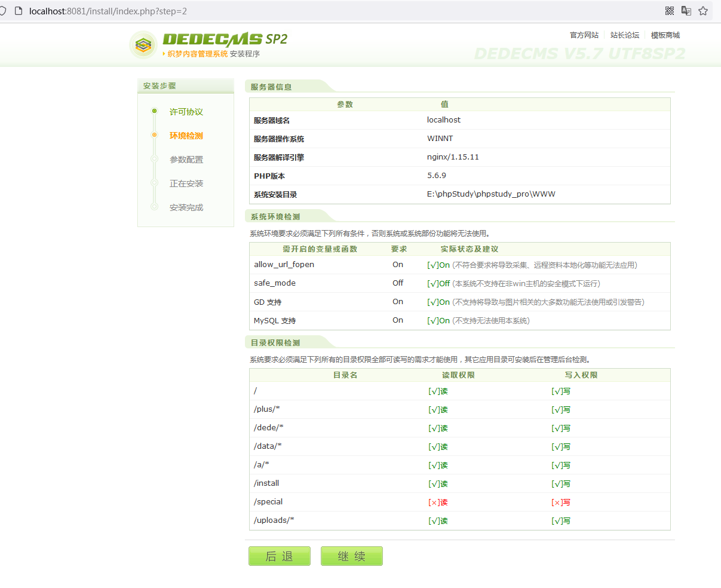This screenshot has width=721, height=588.
Task: Click the 服务器解译引擎 parameter label
Action: pyautogui.click(x=279, y=157)
